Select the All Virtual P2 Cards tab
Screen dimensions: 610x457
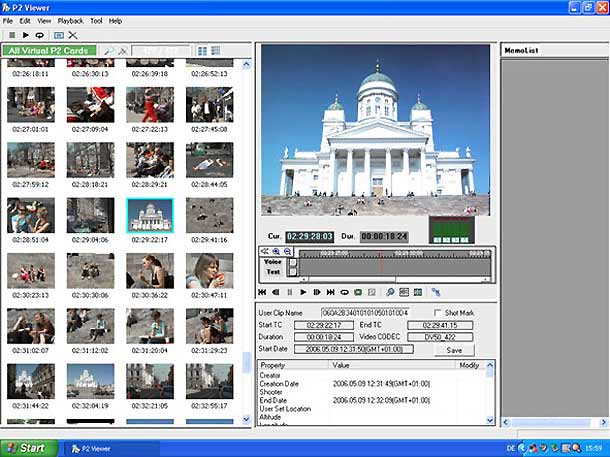[x=49, y=50]
